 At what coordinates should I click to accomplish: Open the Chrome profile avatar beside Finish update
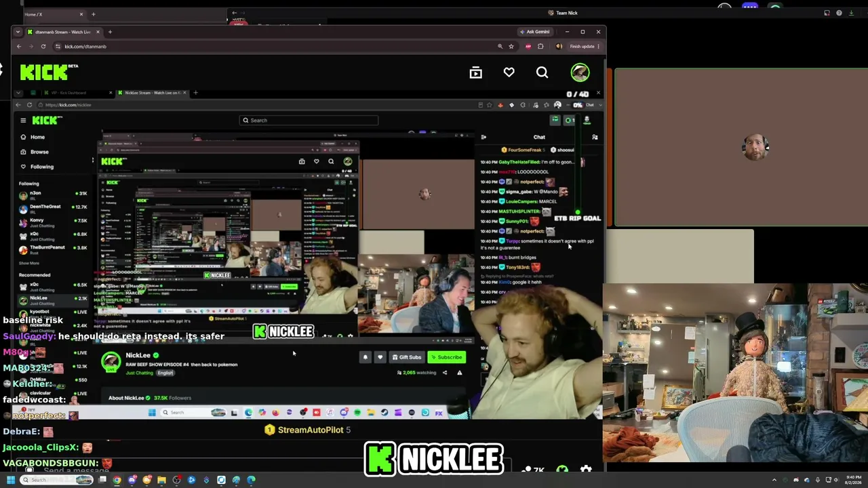click(559, 46)
